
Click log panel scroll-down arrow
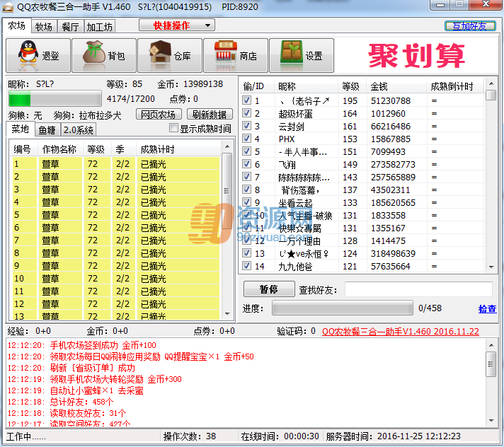491,420
